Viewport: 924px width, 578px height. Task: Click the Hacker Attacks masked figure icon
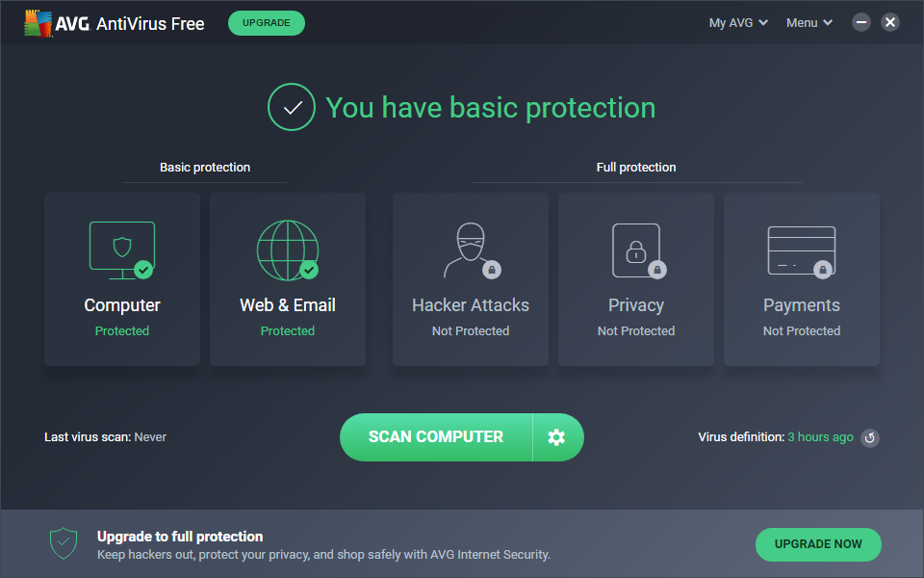[470, 250]
